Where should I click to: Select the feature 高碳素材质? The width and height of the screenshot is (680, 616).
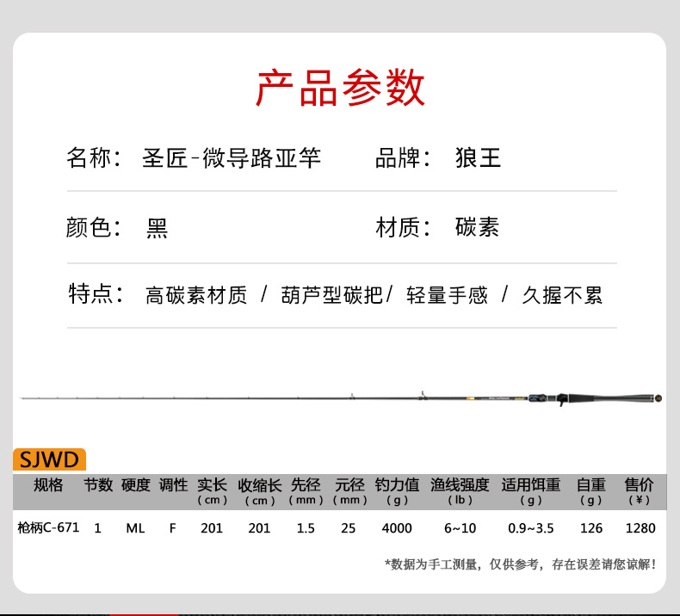click(196, 295)
